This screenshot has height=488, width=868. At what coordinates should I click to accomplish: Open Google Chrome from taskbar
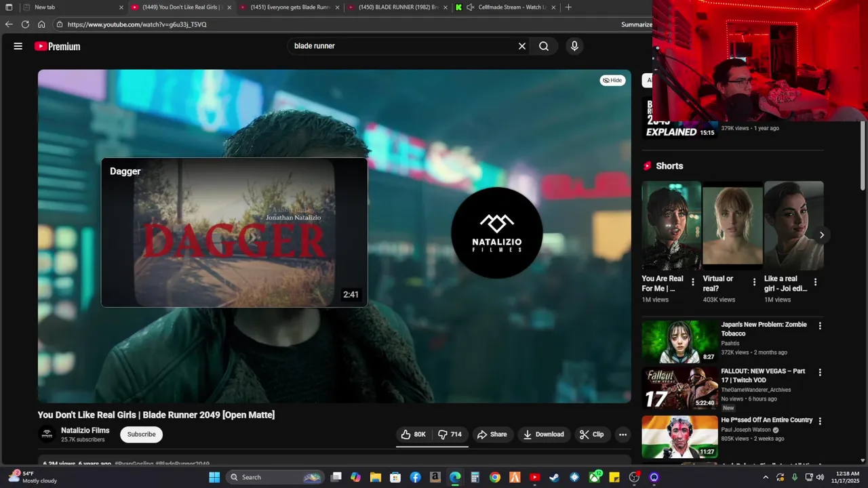495,477
